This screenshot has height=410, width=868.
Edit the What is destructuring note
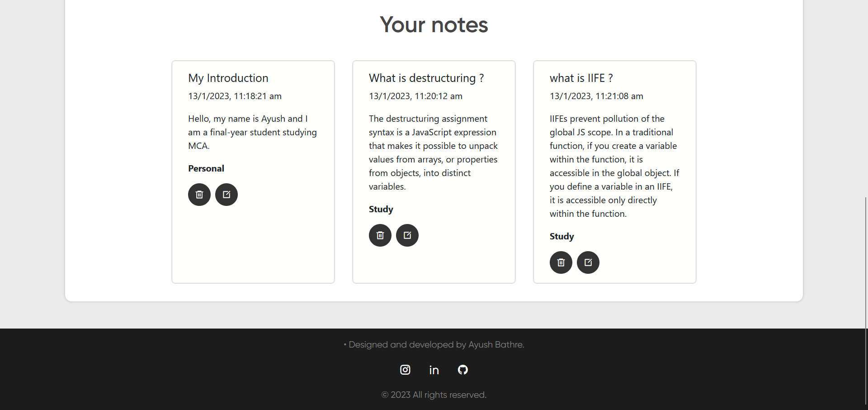(407, 235)
